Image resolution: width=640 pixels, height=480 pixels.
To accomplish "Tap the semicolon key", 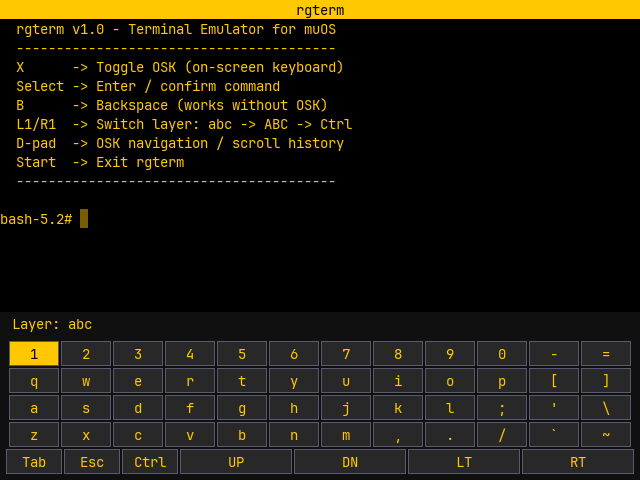I will click(x=502, y=408).
